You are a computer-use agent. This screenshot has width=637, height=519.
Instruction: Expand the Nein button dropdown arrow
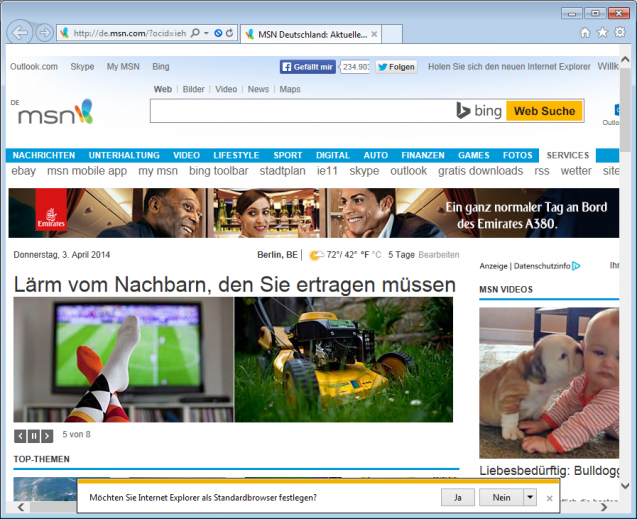(x=530, y=497)
